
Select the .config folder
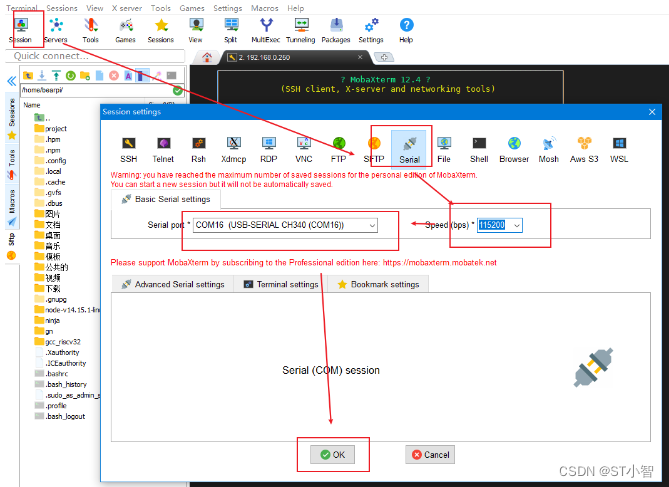point(50,160)
